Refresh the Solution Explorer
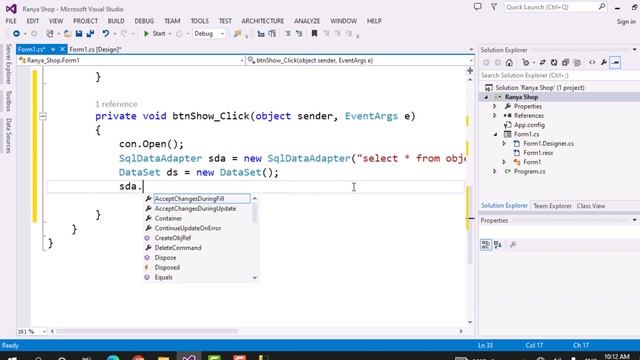Viewport: 640px width, 360px height. point(554,63)
